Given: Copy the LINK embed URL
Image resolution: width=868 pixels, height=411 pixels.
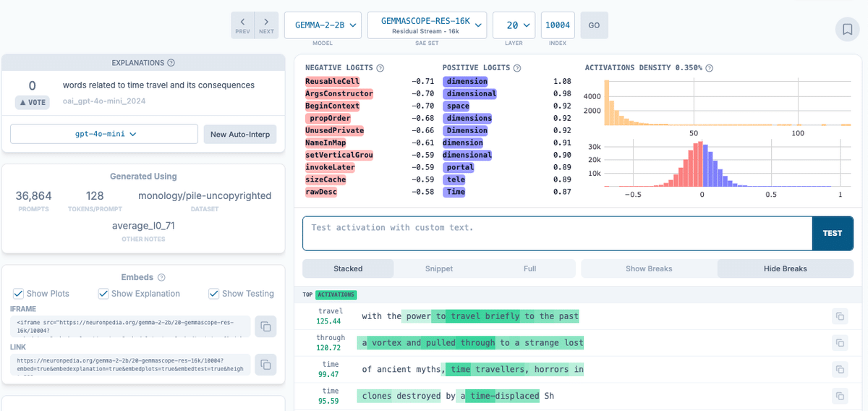Looking at the screenshot, I should coord(265,364).
